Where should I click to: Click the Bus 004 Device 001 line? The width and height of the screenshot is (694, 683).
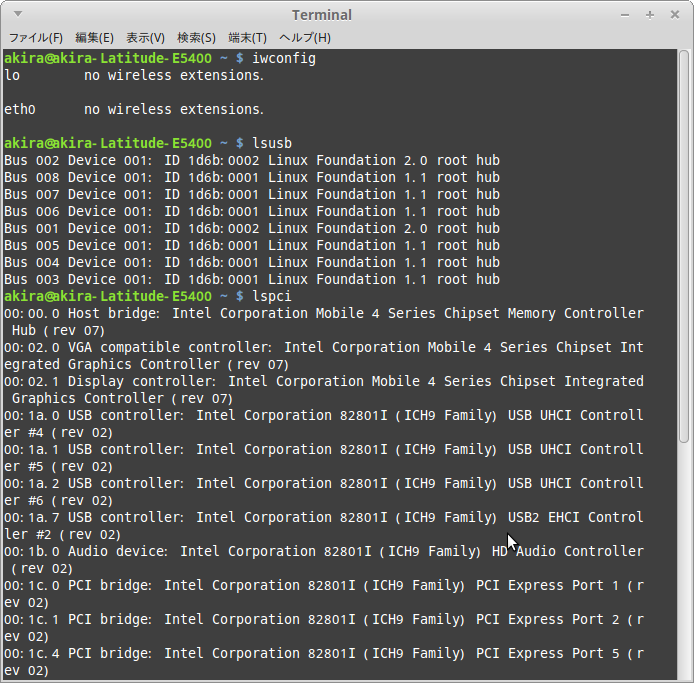coord(252,262)
